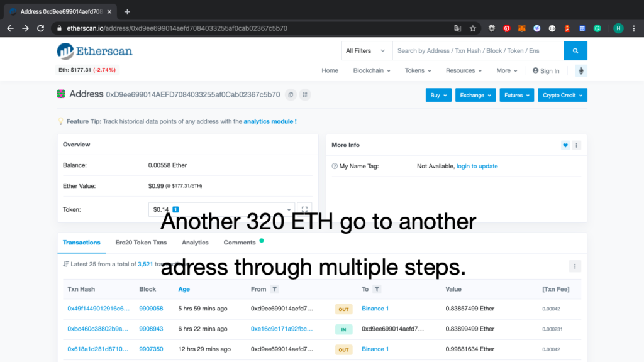Screen dimensions: 644x362
Task: Switch to the Comments tab
Action: [240, 243]
